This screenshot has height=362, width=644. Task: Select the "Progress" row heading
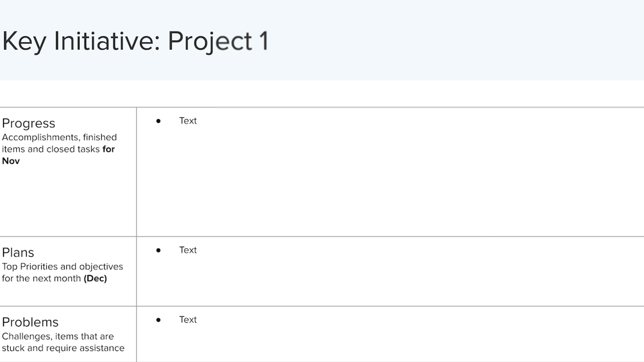(29, 123)
